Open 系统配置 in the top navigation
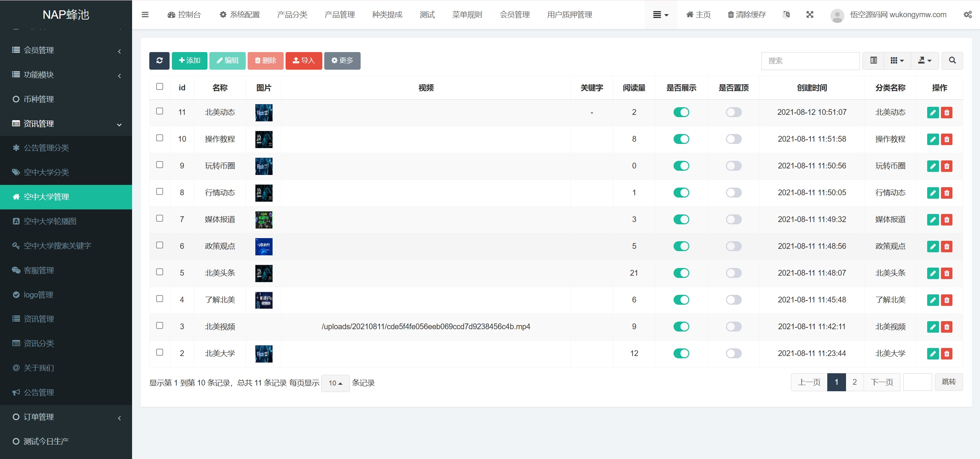 [240, 15]
